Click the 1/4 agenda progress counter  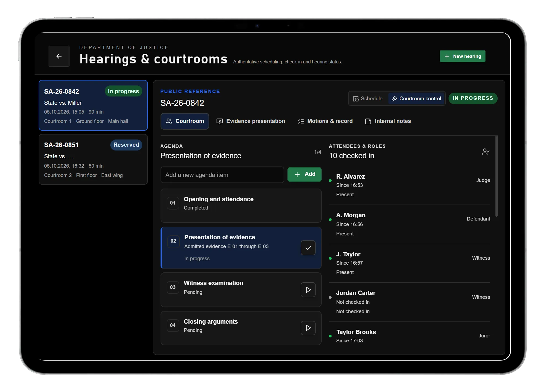pos(318,152)
